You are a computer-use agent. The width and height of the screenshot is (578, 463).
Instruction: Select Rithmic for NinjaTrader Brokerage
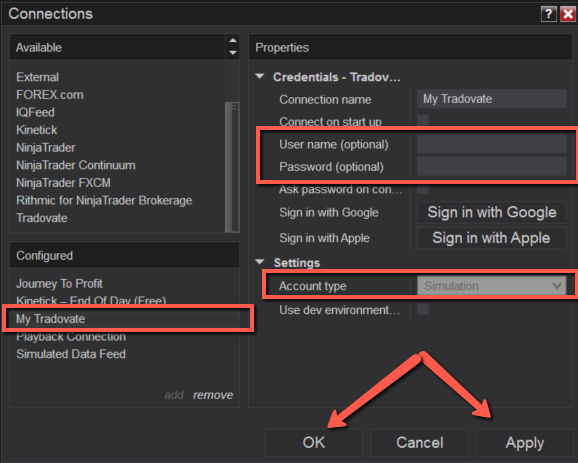104,201
